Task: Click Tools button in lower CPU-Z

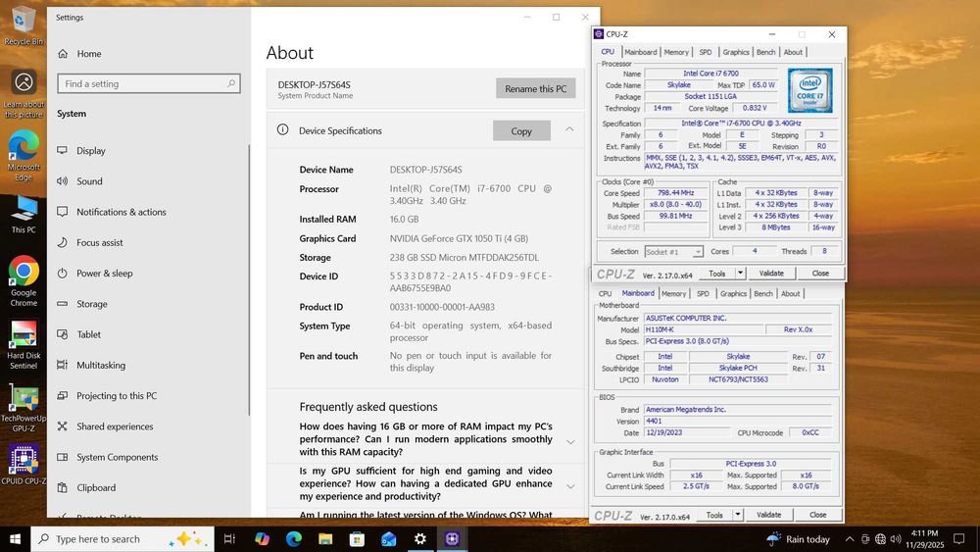Action: pyautogui.click(x=714, y=515)
